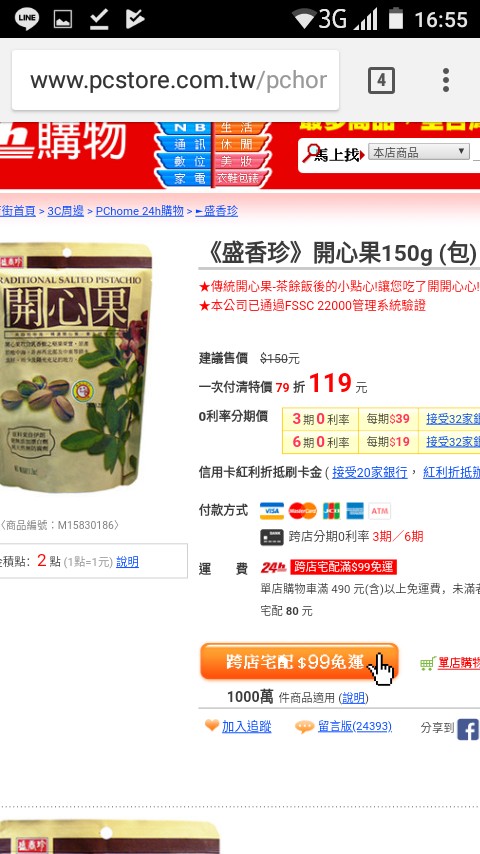This screenshot has height=854, width=480.
Task: Tap the shopping cart icon for 單店購物
Action: [x=428, y=663]
